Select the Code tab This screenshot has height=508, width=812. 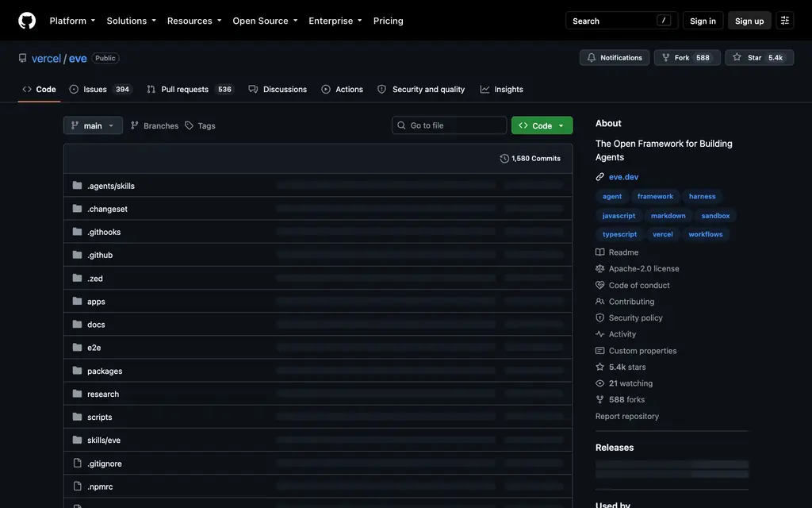point(39,89)
